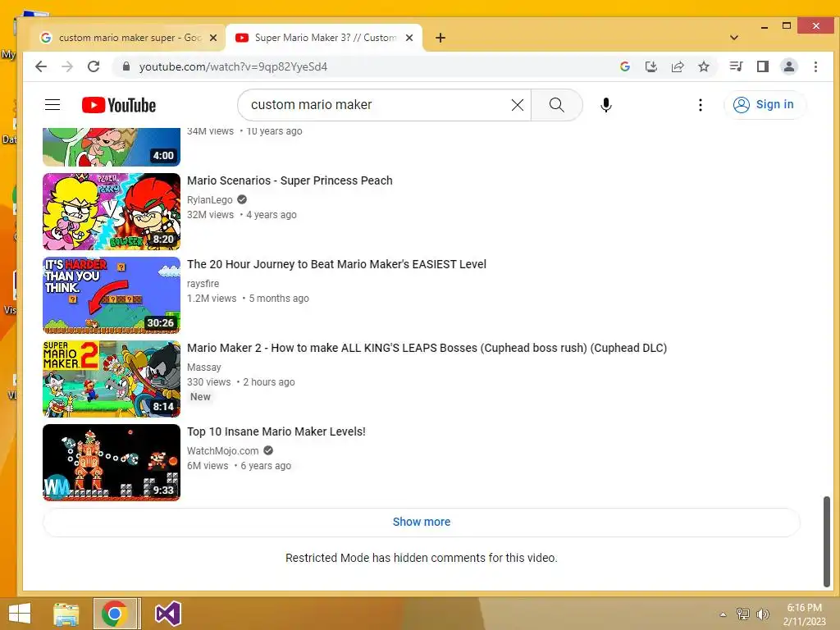Image resolution: width=840 pixels, height=630 pixels.
Task: Launch Visual Studio from the taskbar
Action: [x=167, y=614]
